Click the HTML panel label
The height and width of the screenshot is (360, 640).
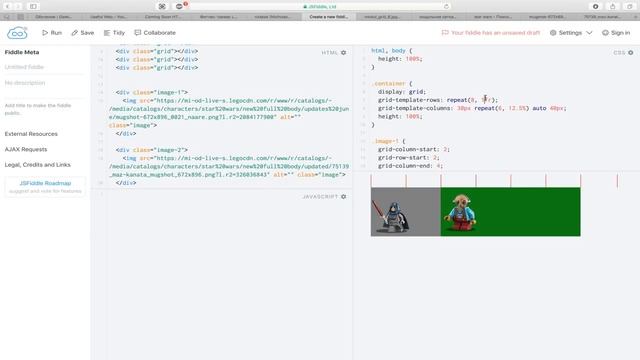(x=329, y=53)
